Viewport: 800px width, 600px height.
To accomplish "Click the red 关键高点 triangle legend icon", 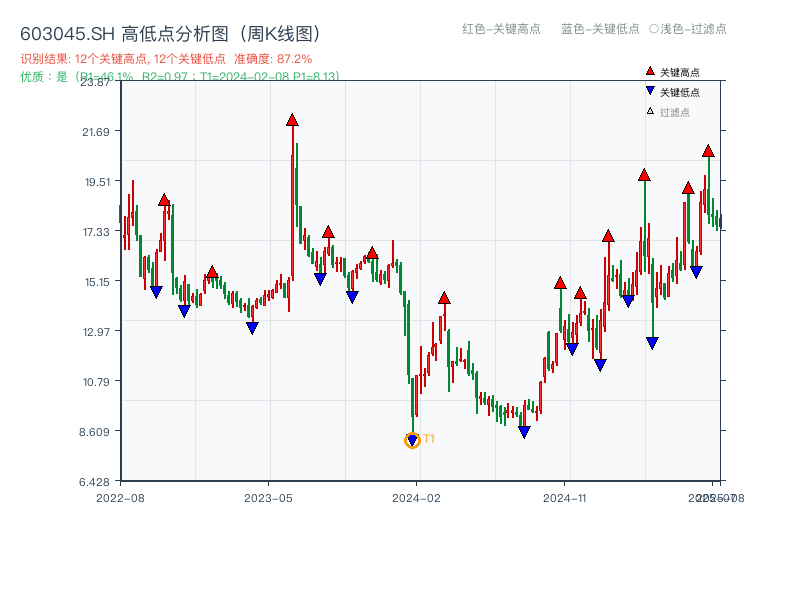I will (648, 71).
